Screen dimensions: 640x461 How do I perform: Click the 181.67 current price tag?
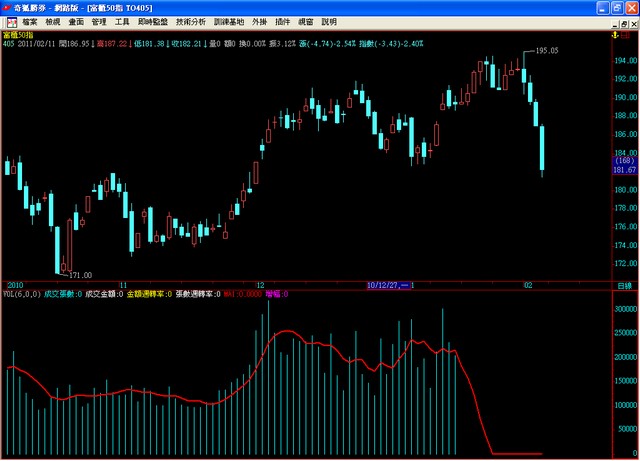(625, 171)
